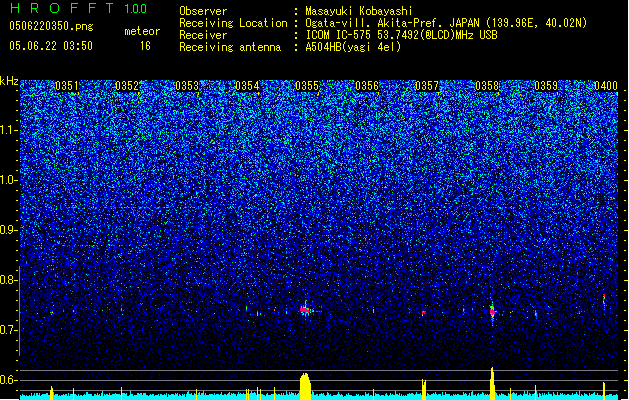Image resolution: width=629 pixels, height=400 pixels.
Task: Click the HROFFT 1.0.0 title text
Action: (x=78, y=8)
